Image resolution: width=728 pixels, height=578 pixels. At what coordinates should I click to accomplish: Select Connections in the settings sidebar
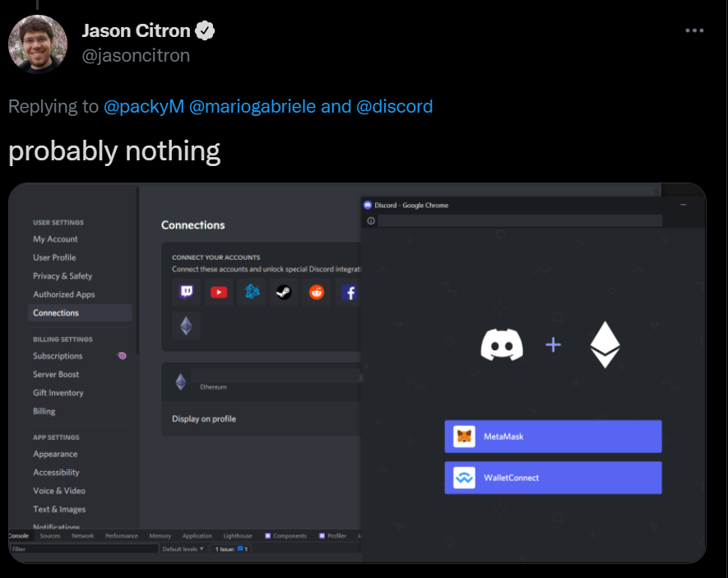[80, 312]
